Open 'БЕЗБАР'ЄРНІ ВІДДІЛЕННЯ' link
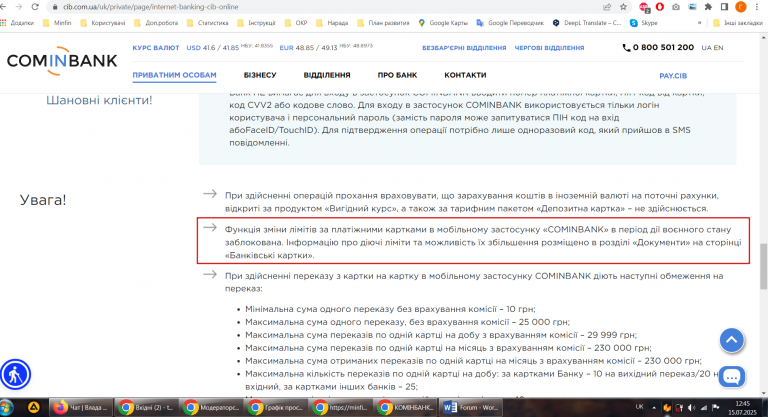Screen dimensions: 768x417 [464, 48]
